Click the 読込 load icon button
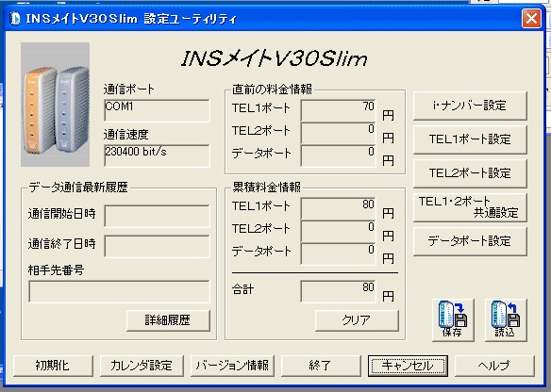The image size is (551, 392). 506,319
